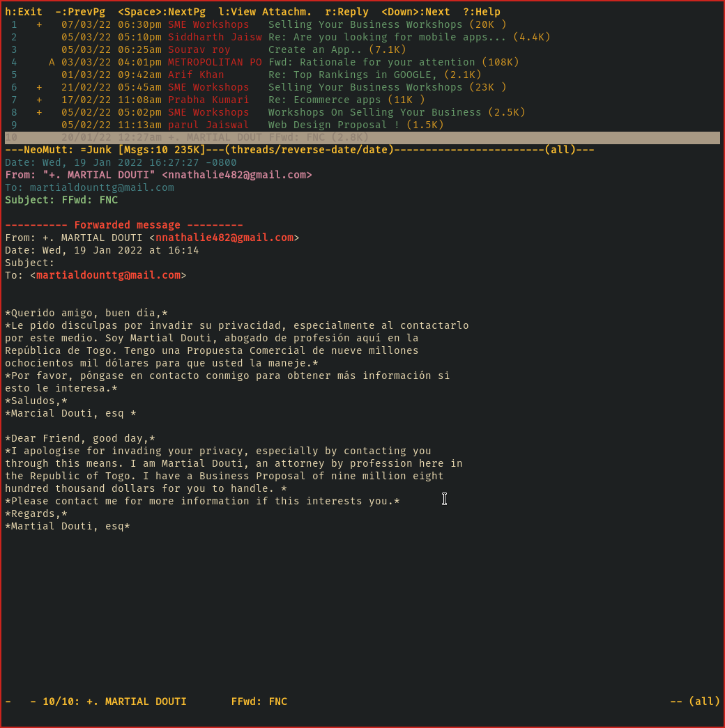Click the r:Reply shortcut in top bar
This screenshot has height=728, width=725.
346,12
